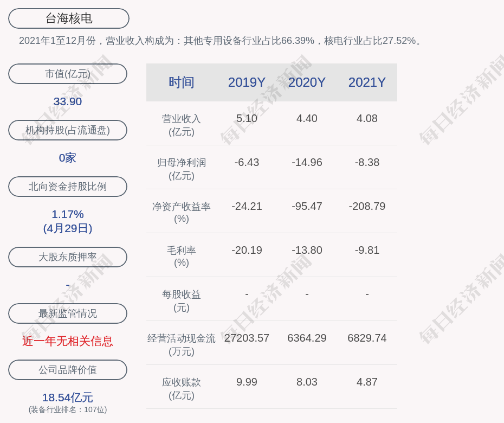Select gross margin value -9.81
The height and width of the screenshot is (423, 504).
point(367,250)
